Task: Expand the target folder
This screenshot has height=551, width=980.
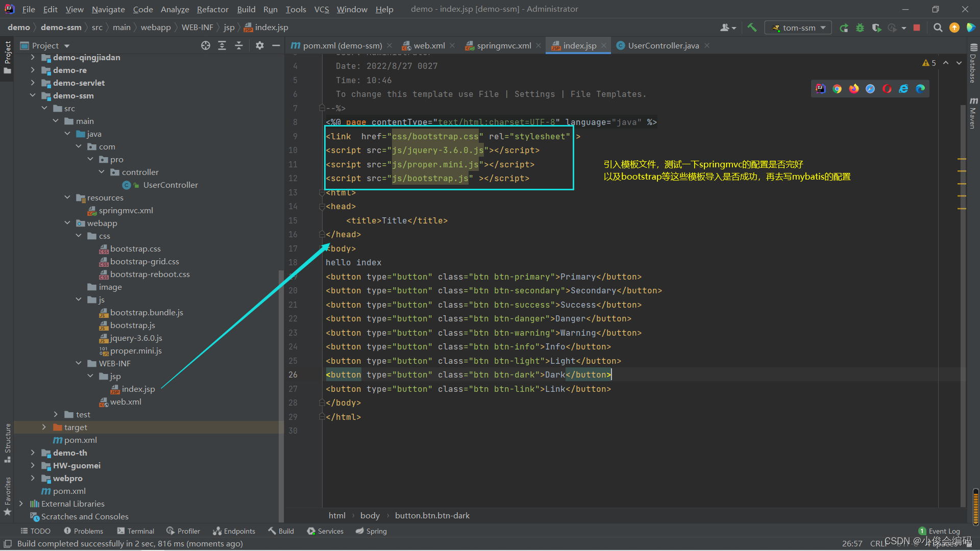Action: [44, 427]
